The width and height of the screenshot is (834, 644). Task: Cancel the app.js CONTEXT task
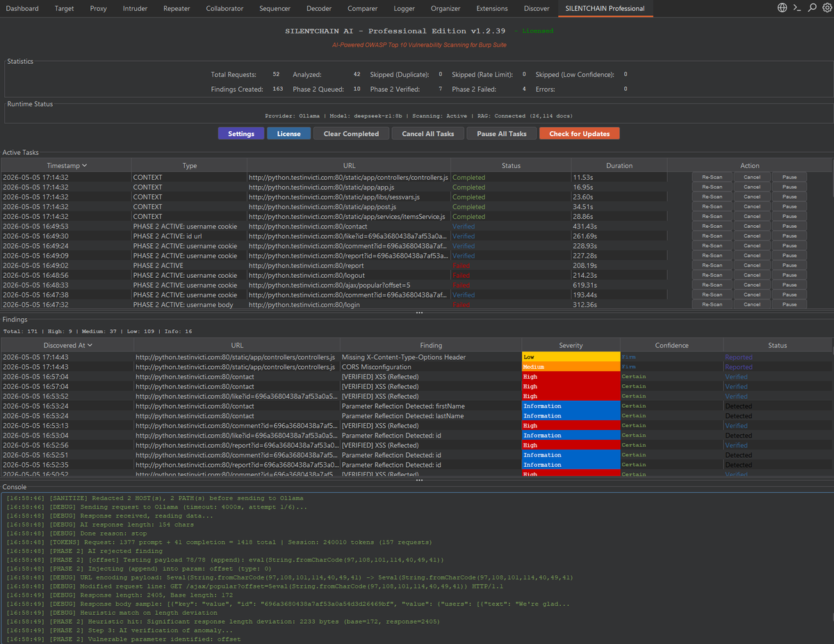(752, 187)
